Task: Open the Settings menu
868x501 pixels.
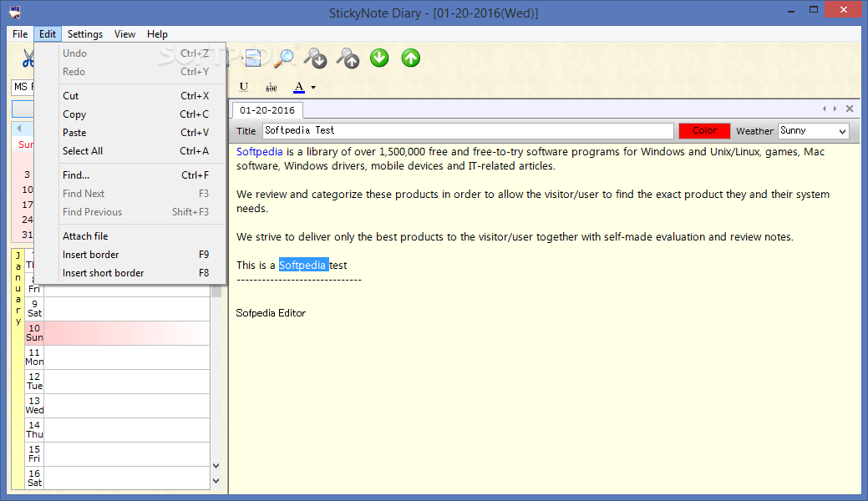Action: click(84, 33)
